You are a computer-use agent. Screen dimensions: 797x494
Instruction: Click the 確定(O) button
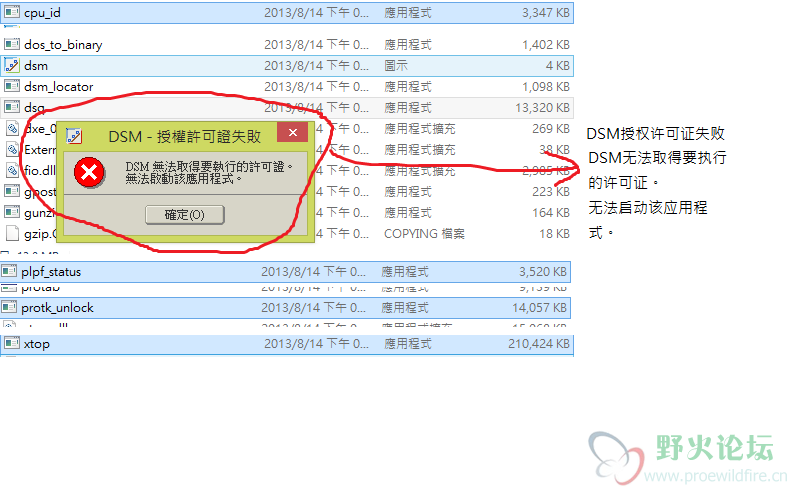pos(185,214)
